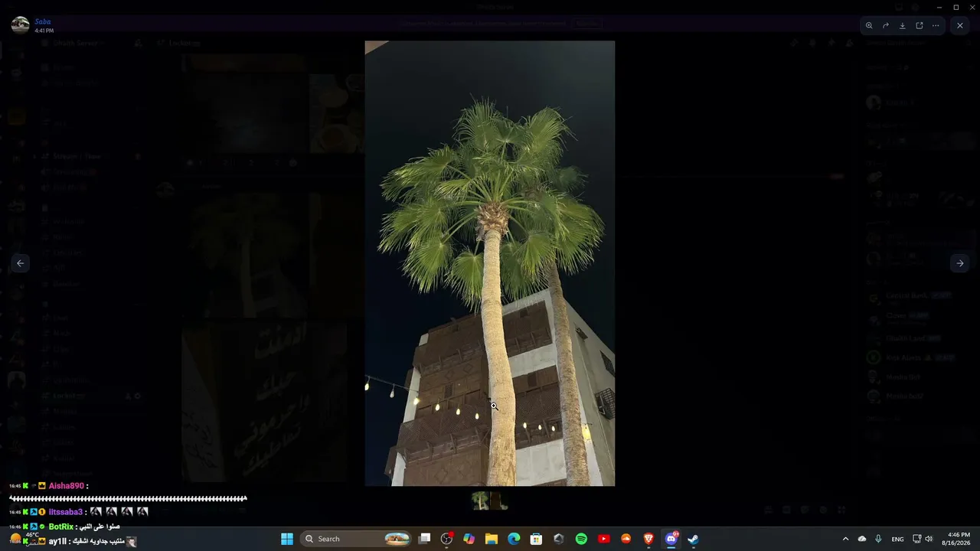This screenshot has width=980, height=551.
Task: Close the image viewer overlay
Action: tap(960, 25)
